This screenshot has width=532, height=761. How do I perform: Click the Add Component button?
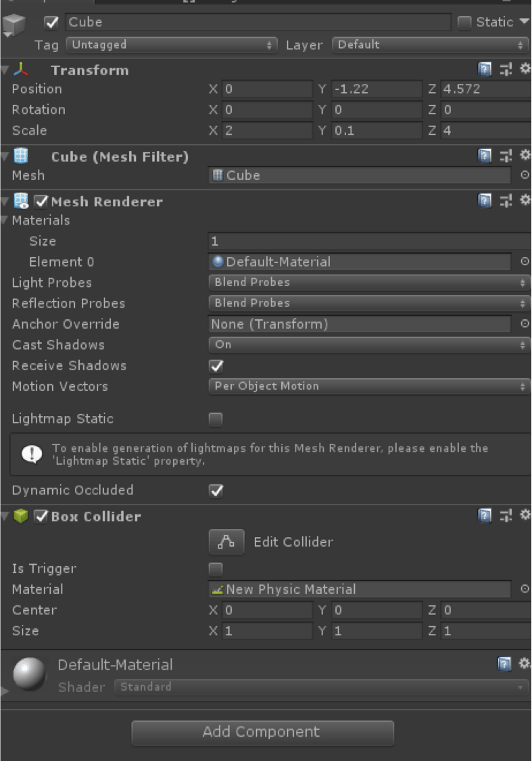pyautogui.click(x=262, y=733)
